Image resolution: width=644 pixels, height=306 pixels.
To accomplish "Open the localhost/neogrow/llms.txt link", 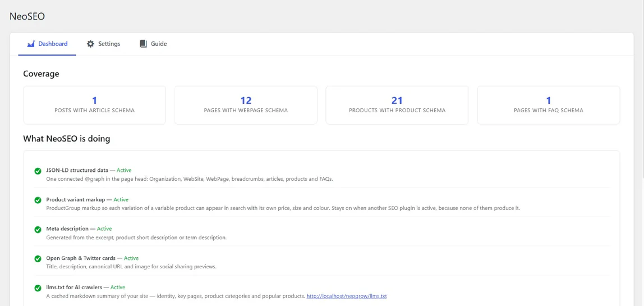I will coord(347,296).
